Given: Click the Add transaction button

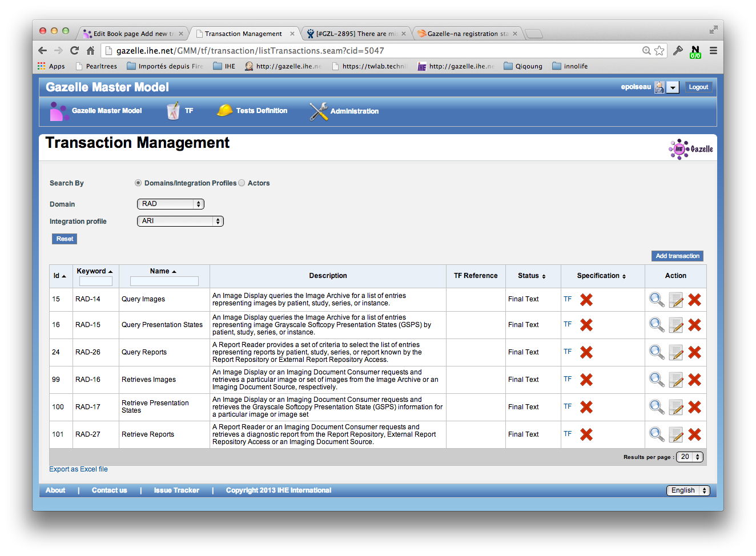Looking at the screenshot, I should (x=677, y=256).
